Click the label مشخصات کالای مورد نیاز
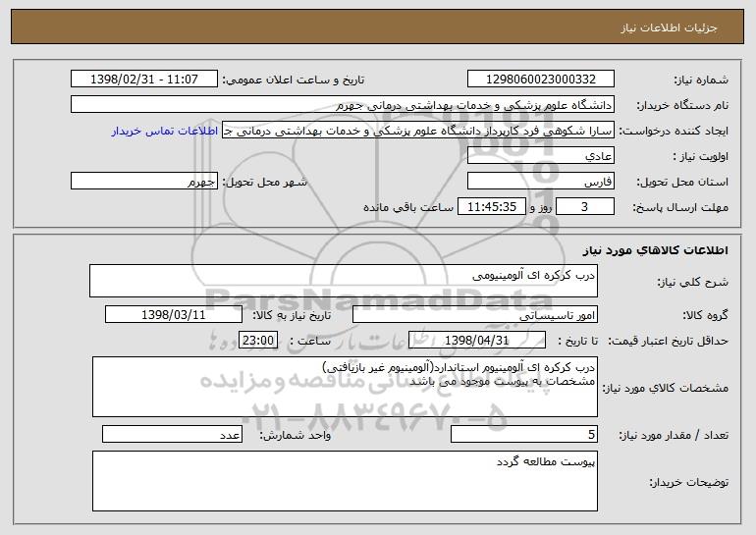 pyautogui.click(x=666, y=388)
